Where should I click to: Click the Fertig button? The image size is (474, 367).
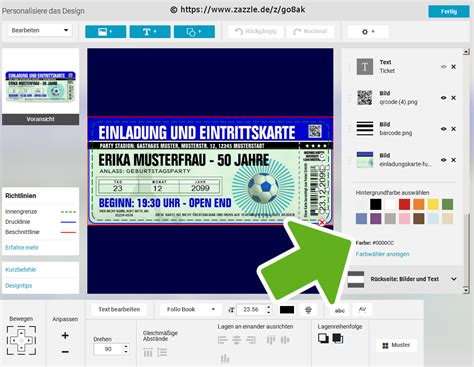(449, 11)
